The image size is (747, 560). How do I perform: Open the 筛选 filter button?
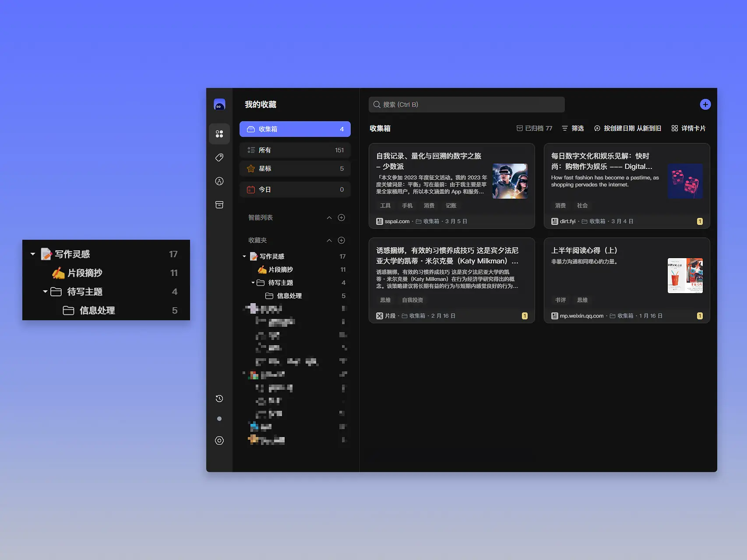coord(573,128)
